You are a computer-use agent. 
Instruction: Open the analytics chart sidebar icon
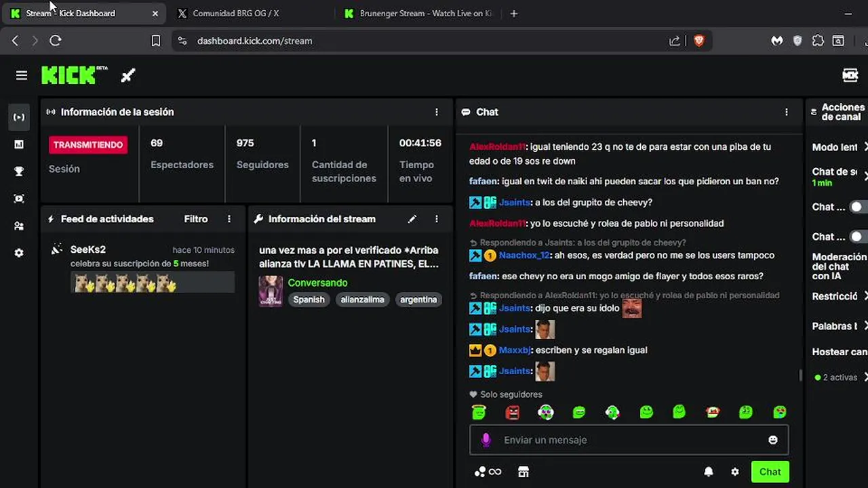[19, 144]
